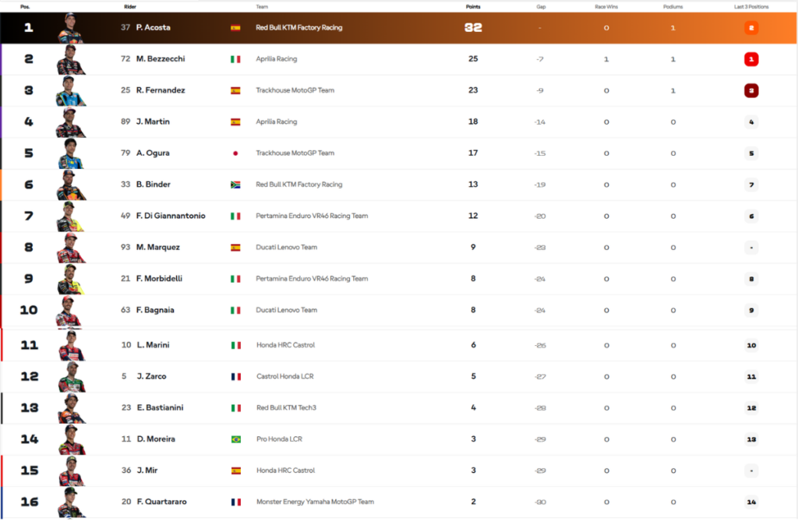Click the Spanish flag beside P. Acosta
This screenshot has width=798, height=532.
point(235,28)
